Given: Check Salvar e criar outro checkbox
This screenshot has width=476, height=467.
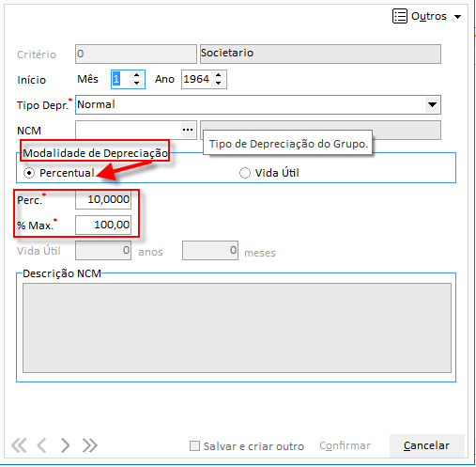Looking at the screenshot, I should pos(194,445).
